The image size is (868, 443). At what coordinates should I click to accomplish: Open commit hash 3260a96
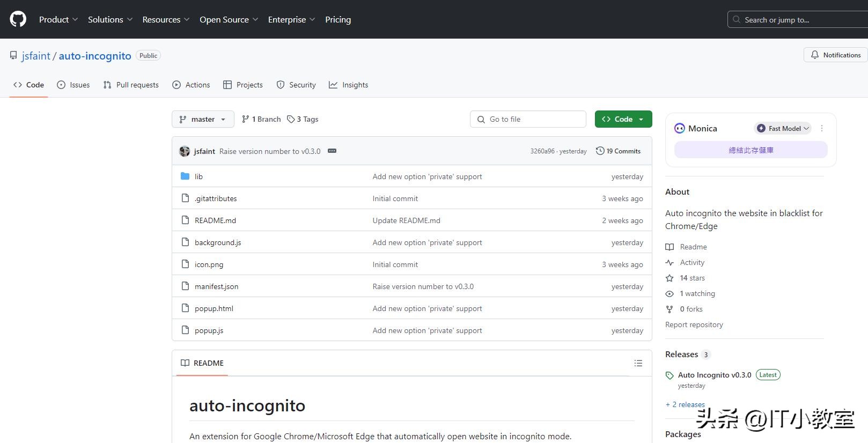[542, 151]
